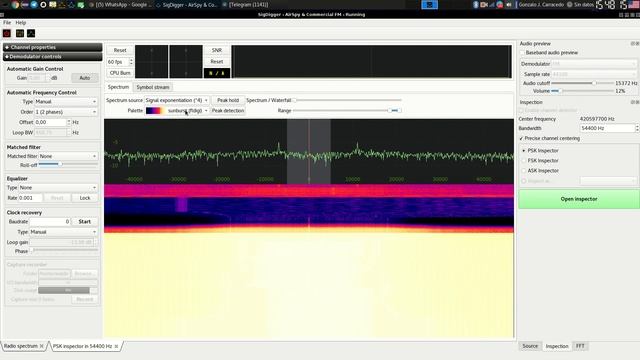
Task: Click the Center frequency value 420597700 Hz
Action: tap(597, 119)
